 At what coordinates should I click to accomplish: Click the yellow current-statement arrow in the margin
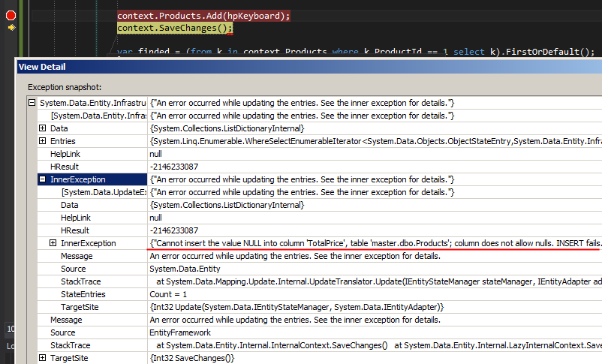coord(11,28)
